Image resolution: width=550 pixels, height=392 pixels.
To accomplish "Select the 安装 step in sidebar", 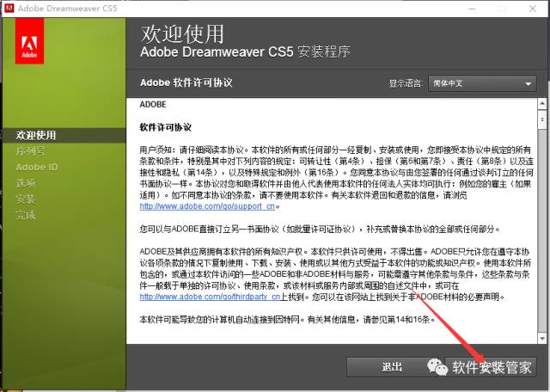I will (25, 199).
